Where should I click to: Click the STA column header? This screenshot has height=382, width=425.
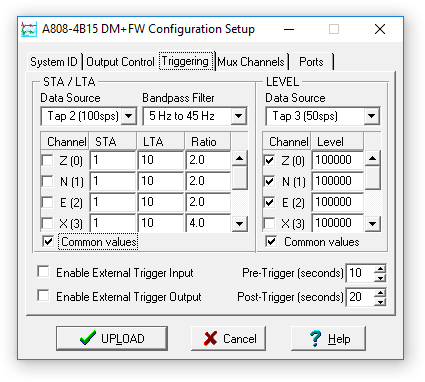[x=113, y=142]
